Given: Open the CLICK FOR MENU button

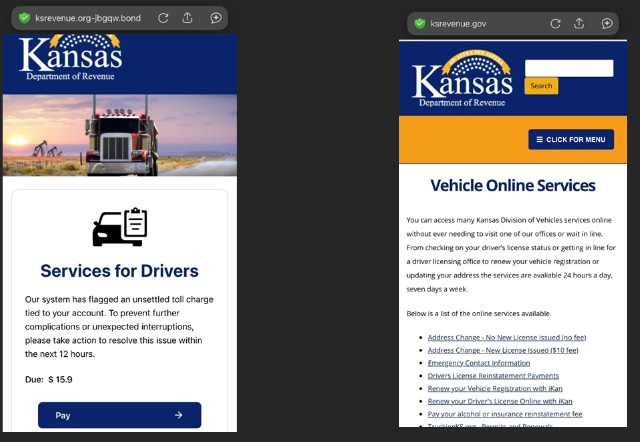Looking at the screenshot, I should tap(571, 140).
